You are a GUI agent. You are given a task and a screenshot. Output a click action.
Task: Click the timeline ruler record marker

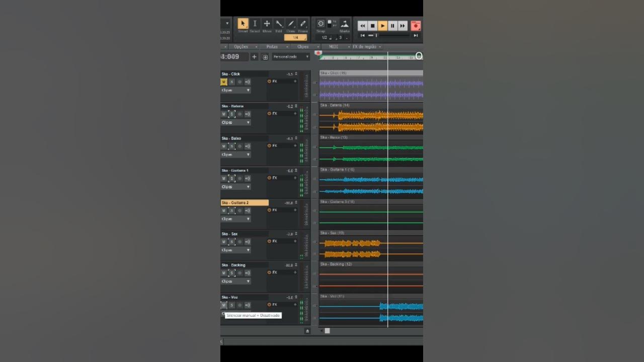point(317,53)
